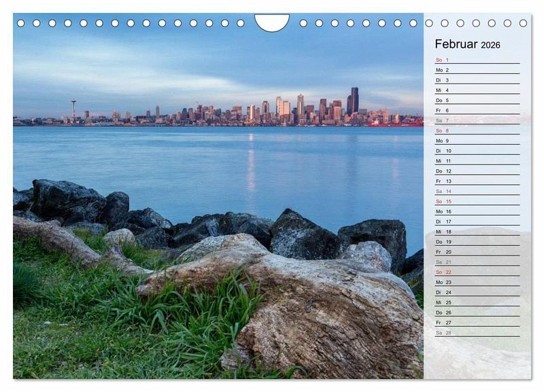Click the Fr 27 entry line
544x392 pixels.
[x=477, y=323]
